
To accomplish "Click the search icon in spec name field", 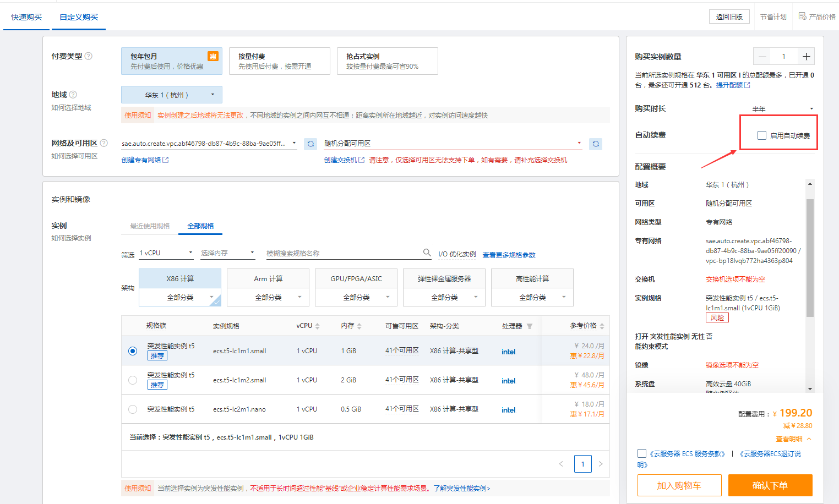I will (427, 253).
